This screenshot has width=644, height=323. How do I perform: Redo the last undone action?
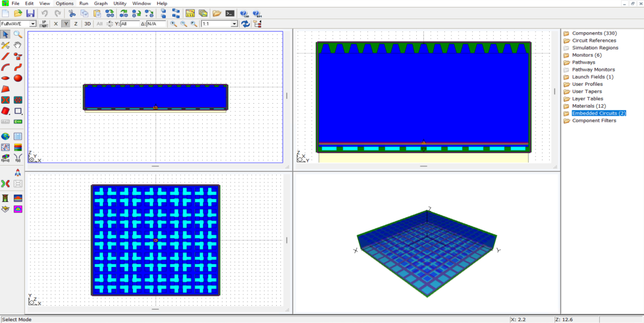click(57, 13)
